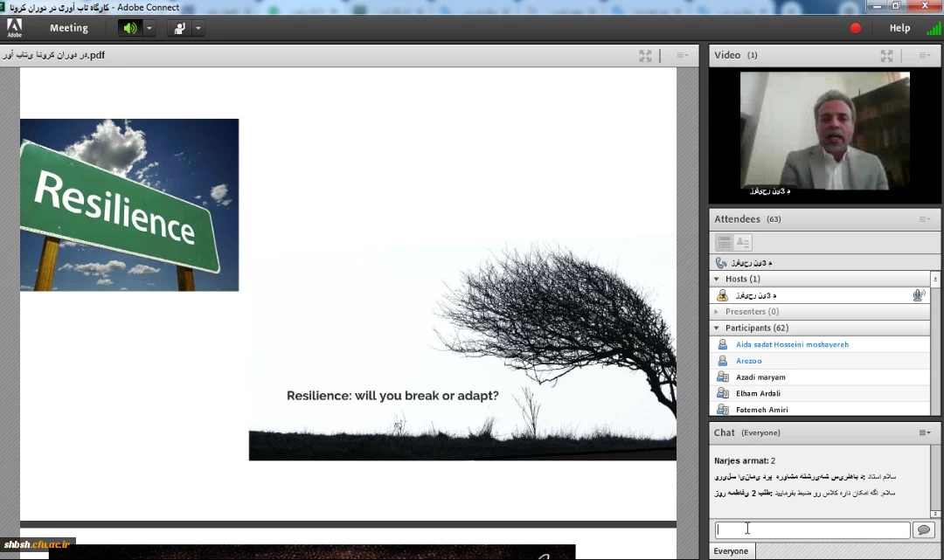The width and height of the screenshot is (944, 560).
Task: Click the red recording indicator
Action: (x=856, y=28)
